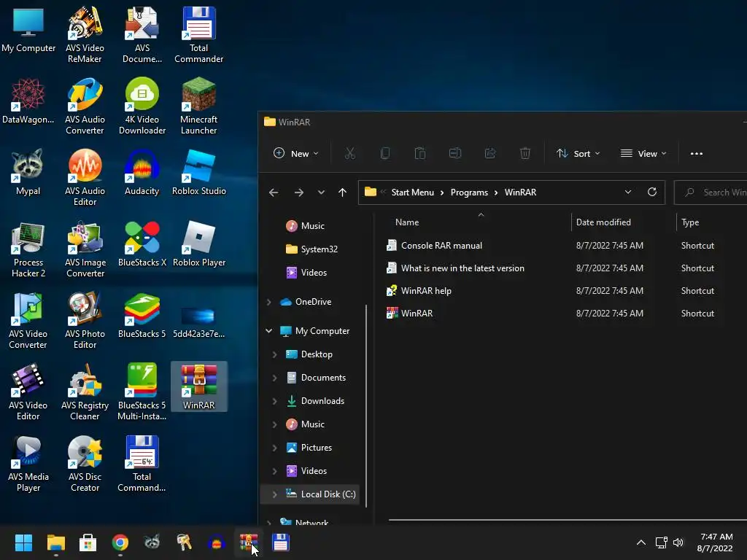
Task: Go back in File Explorer
Action: pyautogui.click(x=274, y=192)
